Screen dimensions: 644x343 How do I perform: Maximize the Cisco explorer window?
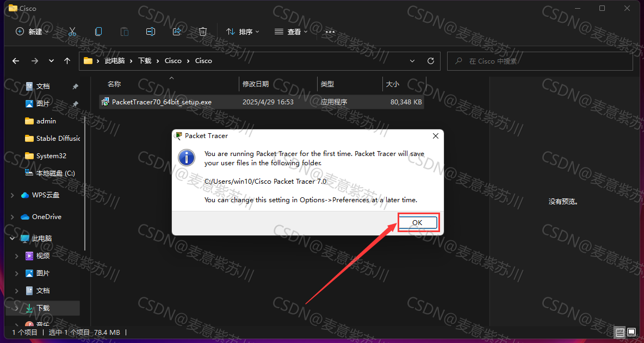(x=602, y=8)
